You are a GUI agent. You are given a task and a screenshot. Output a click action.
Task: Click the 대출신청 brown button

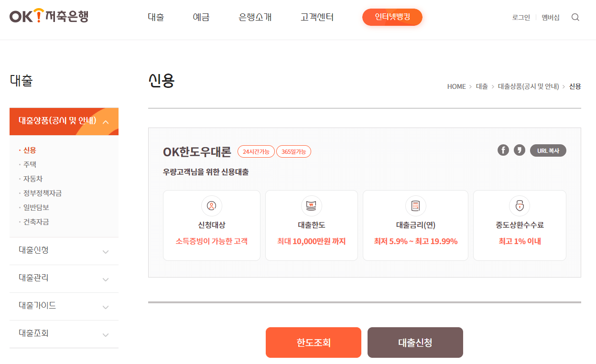[415, 343]
